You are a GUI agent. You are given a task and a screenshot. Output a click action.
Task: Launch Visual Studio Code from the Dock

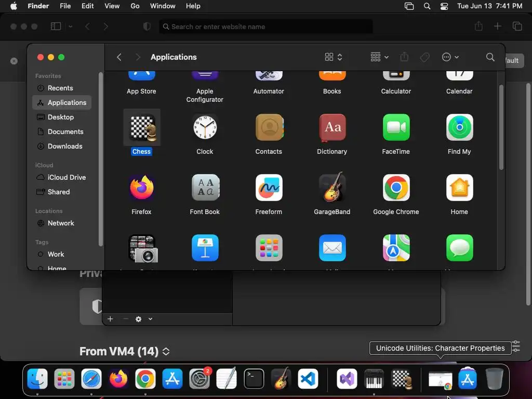(x=308, y=379)
